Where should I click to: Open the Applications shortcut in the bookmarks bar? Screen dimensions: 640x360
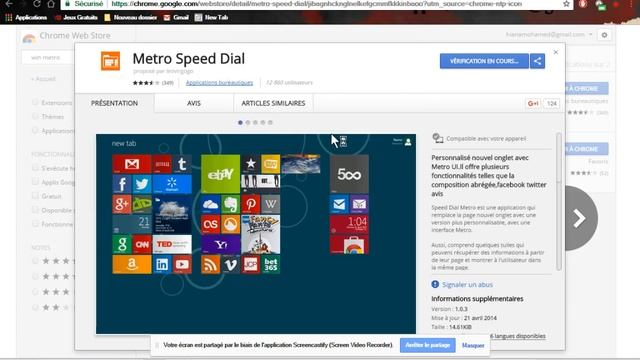(x=26, y=18)
